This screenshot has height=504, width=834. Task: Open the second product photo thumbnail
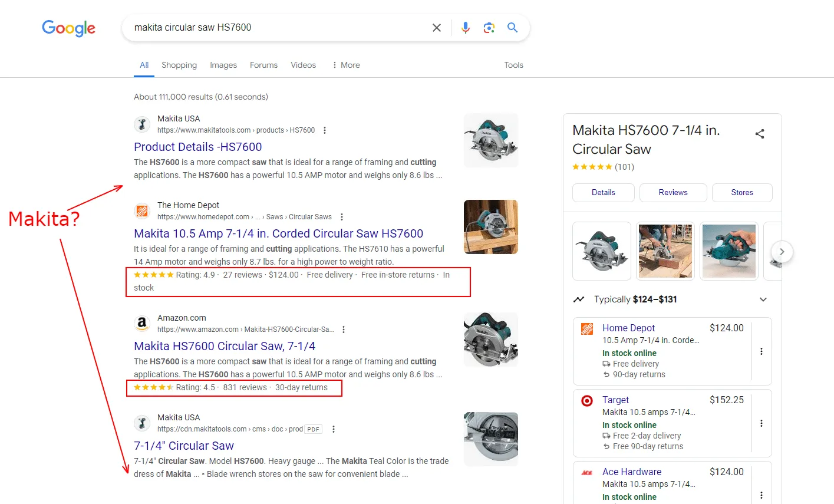[x=665, y=251]
